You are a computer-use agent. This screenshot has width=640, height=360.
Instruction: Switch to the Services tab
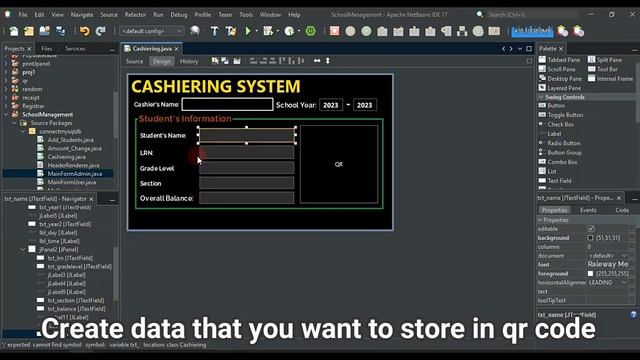coord(75,49)
